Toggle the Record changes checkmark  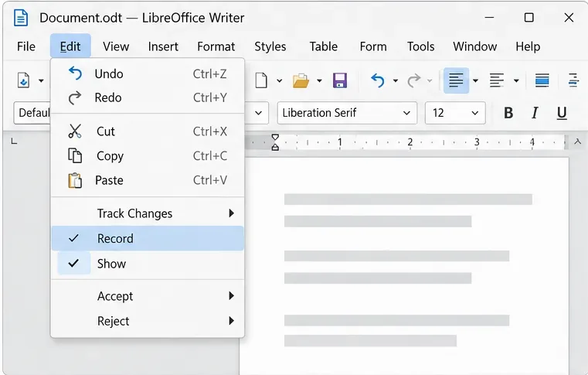(x=74, y=238)
